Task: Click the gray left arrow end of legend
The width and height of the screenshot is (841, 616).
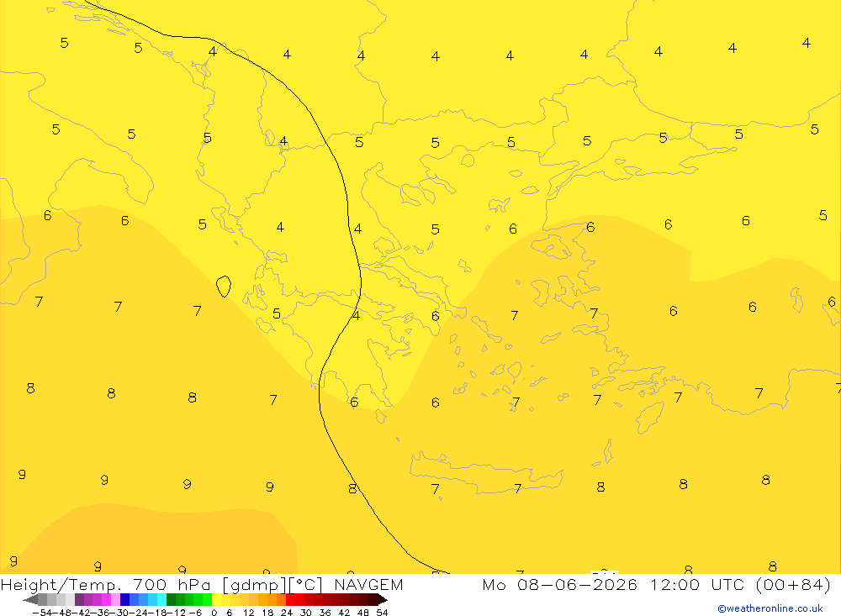Action: 30,600
